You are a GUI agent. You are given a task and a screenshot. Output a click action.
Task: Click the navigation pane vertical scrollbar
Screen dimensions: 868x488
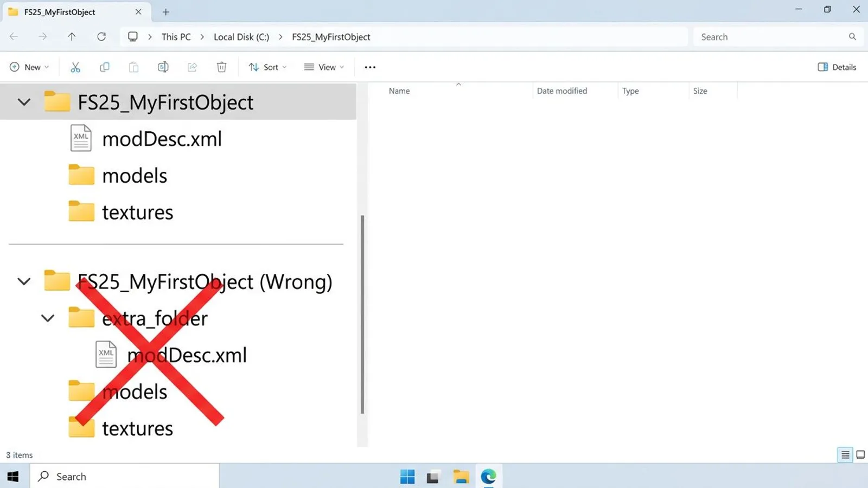click(362, 314)
